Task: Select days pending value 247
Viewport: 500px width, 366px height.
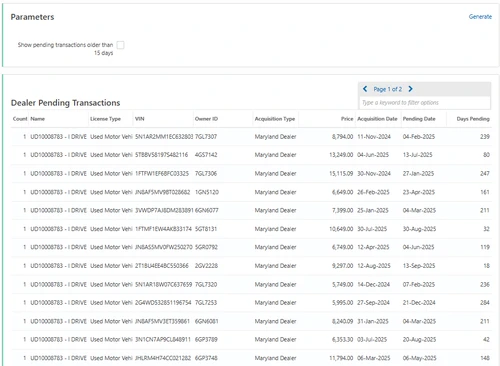Action: (x=485, y=173)
